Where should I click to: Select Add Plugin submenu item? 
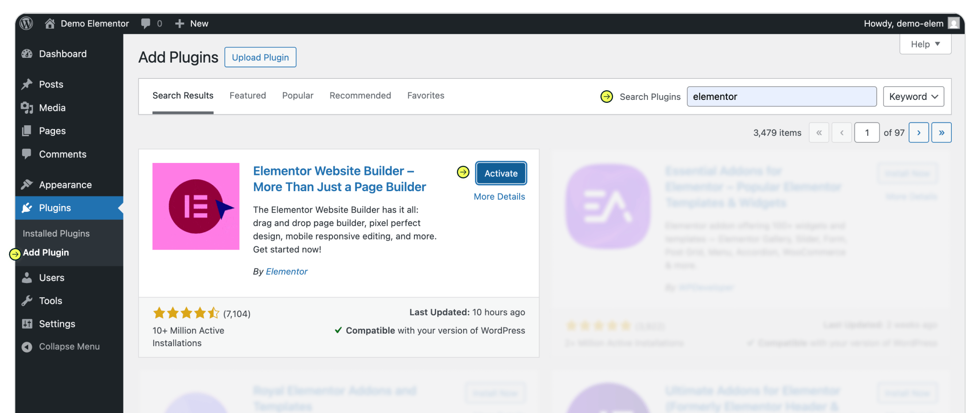[46, 252]
